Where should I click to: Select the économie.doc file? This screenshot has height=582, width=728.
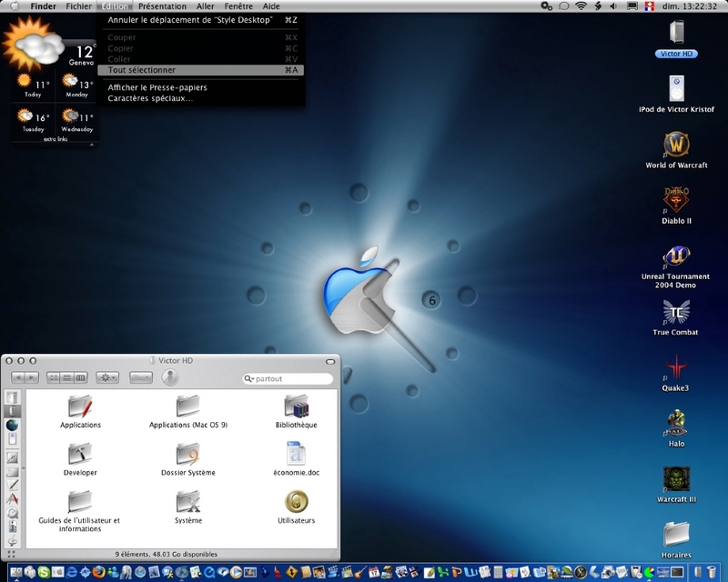tap(297, 459)
